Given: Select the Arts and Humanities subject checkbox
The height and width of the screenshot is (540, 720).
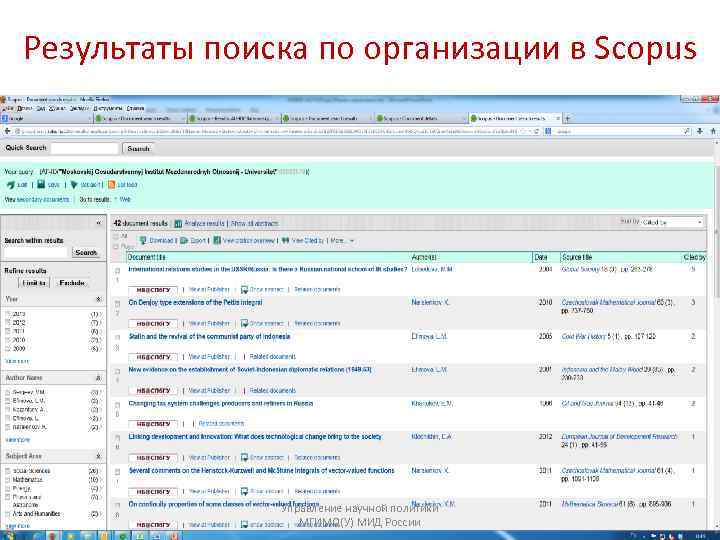Looking at the screenshot, I should tap(8, 514).
